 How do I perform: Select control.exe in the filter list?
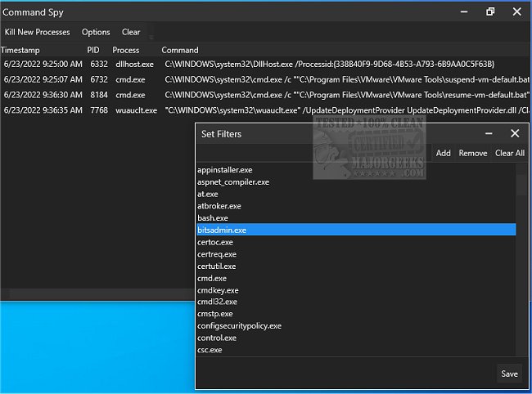(x=356, y=338)
